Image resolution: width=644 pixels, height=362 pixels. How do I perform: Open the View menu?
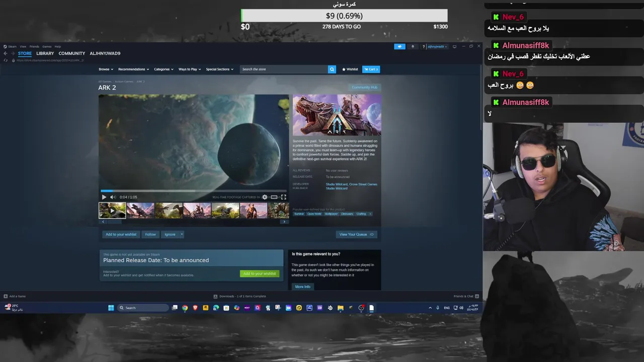[23, 47]
